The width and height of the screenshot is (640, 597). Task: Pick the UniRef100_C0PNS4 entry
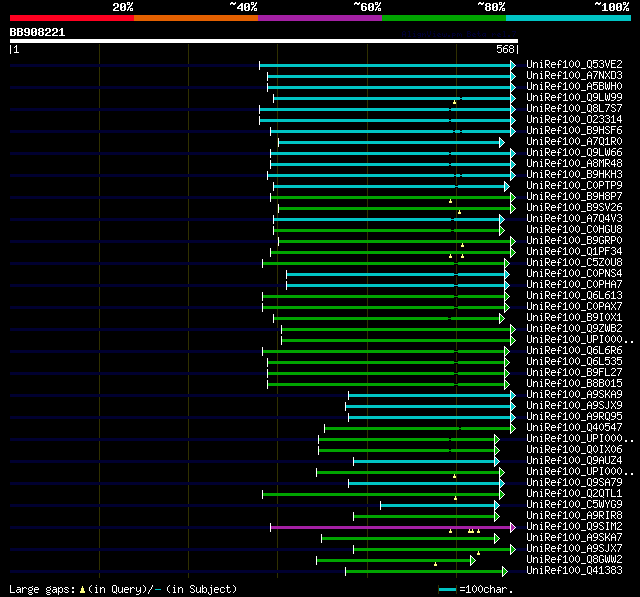click(574, 274)
